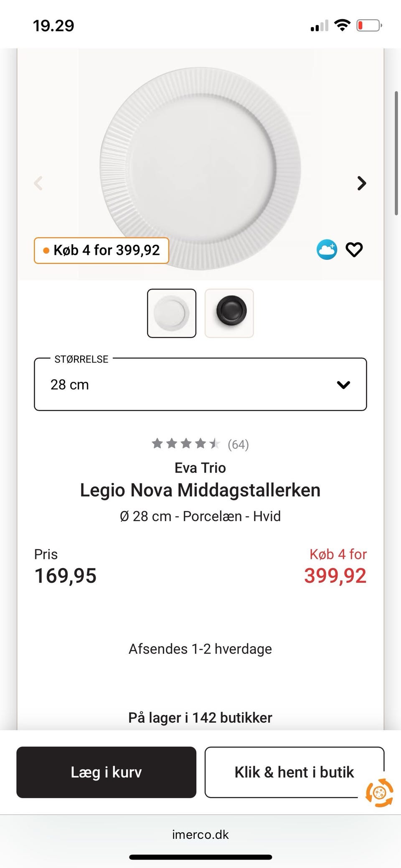Click the dropdown chevron beside 28 cm
Screen dimensions: 401x868
(343, 385)
